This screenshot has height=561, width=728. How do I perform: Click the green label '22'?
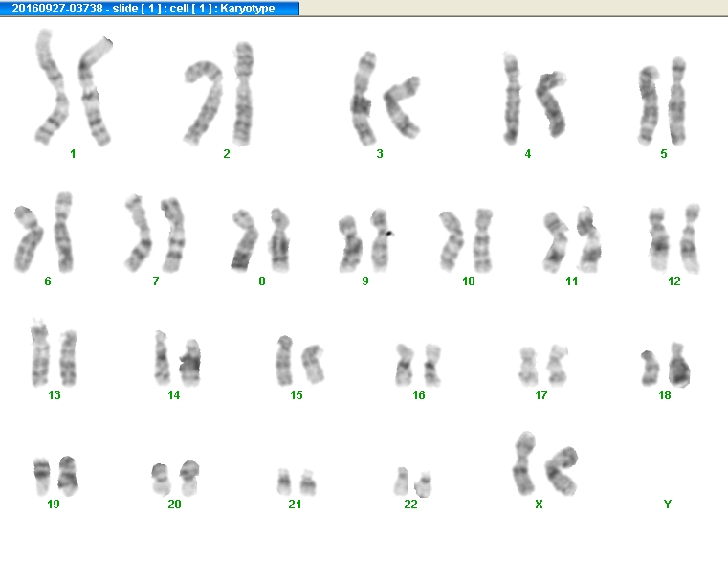point(411,505)
